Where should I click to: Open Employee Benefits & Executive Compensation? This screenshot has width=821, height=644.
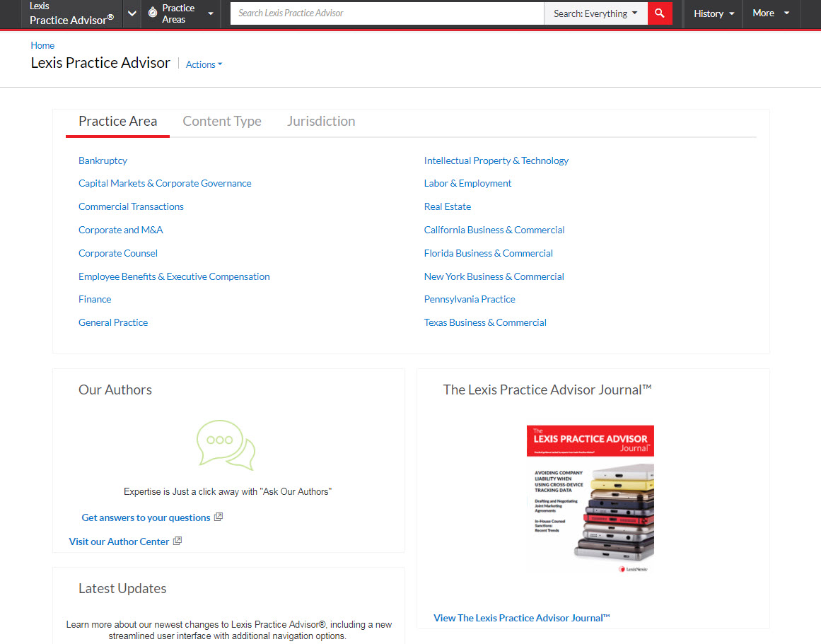coord(174,276)
